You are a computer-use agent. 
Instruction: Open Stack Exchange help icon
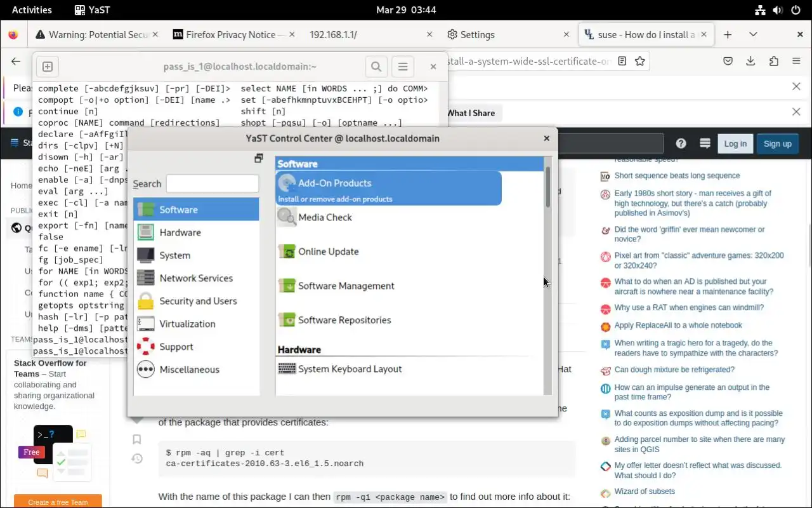coord(681,144)
